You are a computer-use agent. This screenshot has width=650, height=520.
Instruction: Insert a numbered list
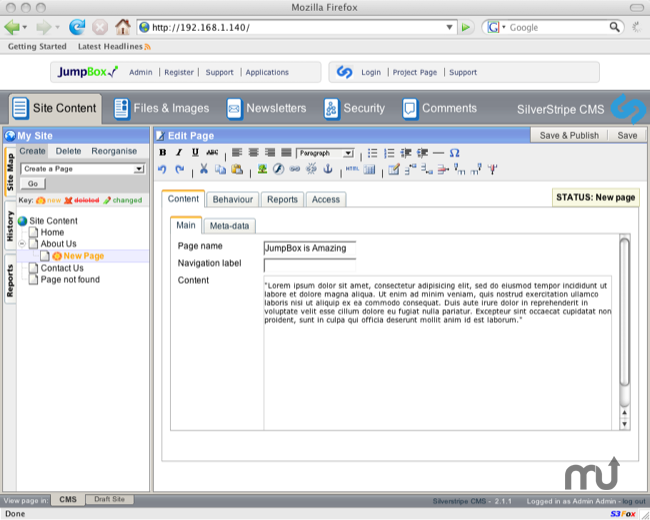[389, 153]
